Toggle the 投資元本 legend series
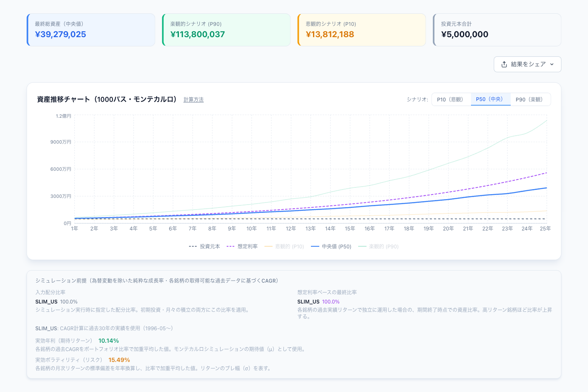588x392 pixels. [204, 247]
